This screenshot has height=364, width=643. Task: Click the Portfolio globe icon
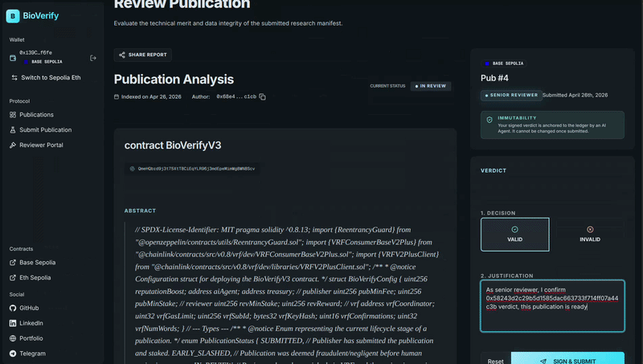13,338
